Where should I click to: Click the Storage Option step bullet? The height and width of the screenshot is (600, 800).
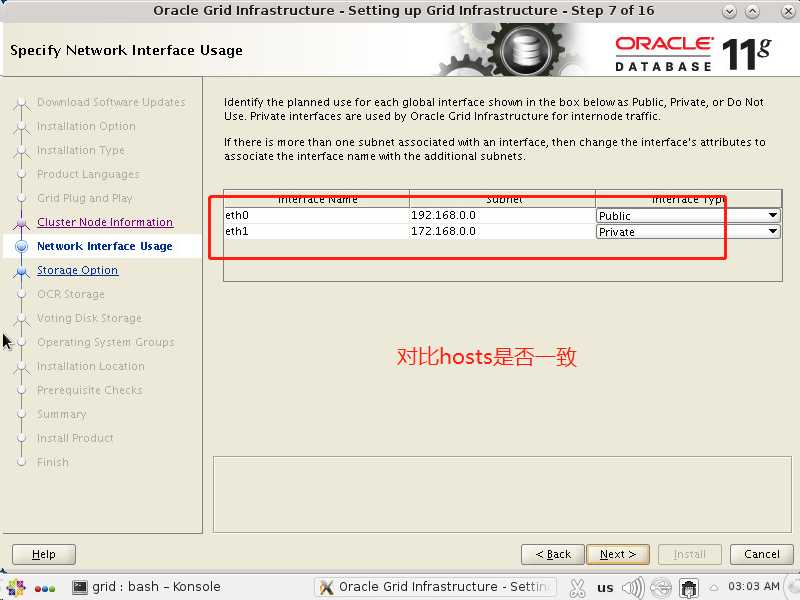[21, 270]
